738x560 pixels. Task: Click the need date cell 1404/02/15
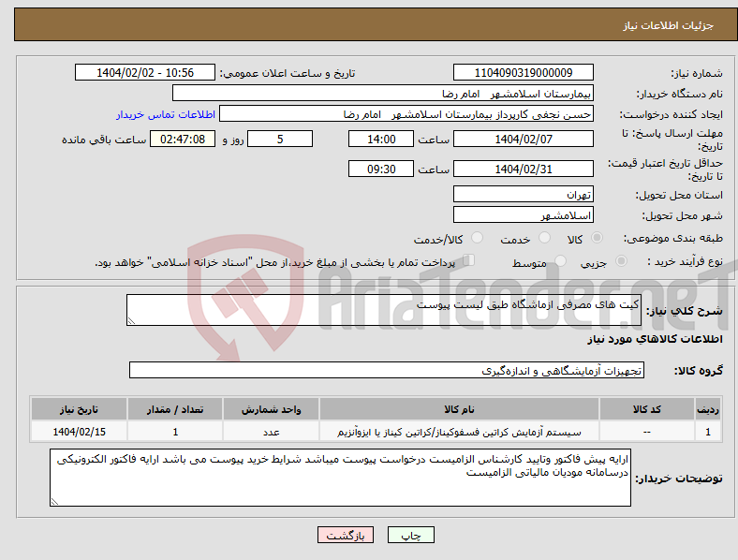click(79, 432)
